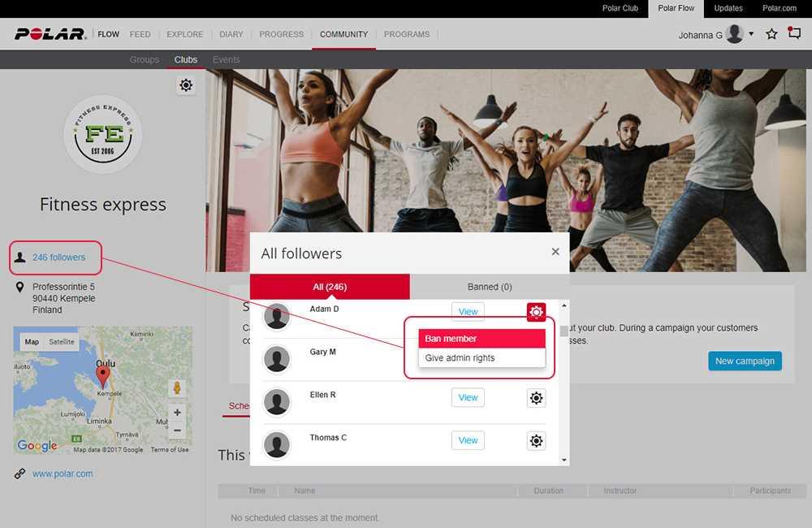Click followers list scroll down arrow
Image resolution: width=812 pixels, height=528 pixels.
pyautogui.click(x=564, y=460)
